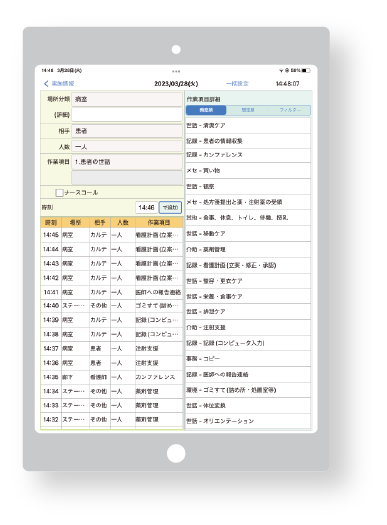Select the 頻度順 tab
The height and width of the screenshot is (525, 387).
pos(206,110)
